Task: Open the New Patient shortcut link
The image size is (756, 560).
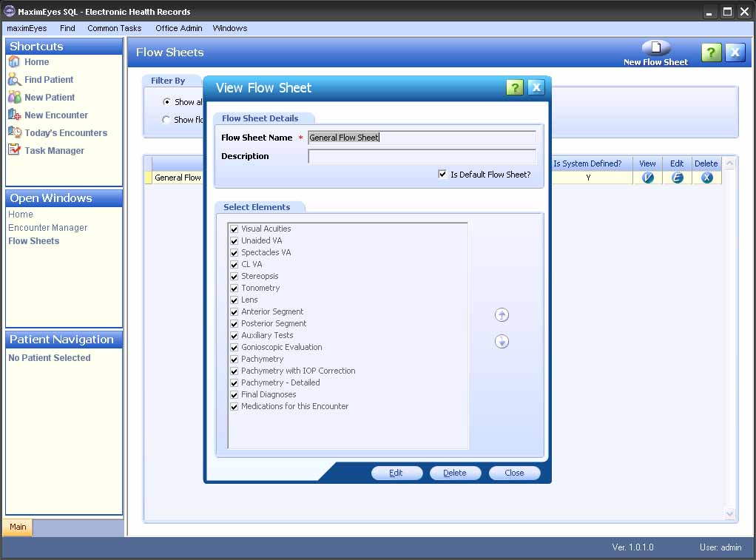Action: (50, 98)
